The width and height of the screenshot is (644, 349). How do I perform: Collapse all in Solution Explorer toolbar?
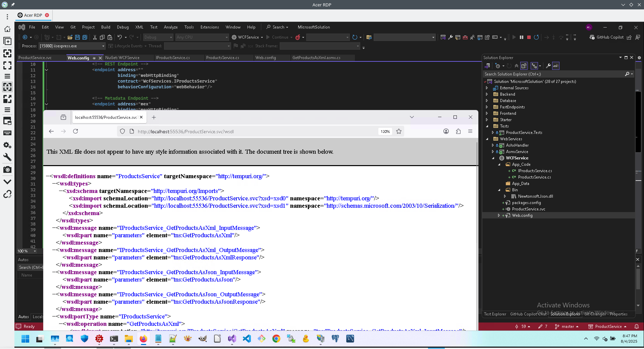(517, 66)
